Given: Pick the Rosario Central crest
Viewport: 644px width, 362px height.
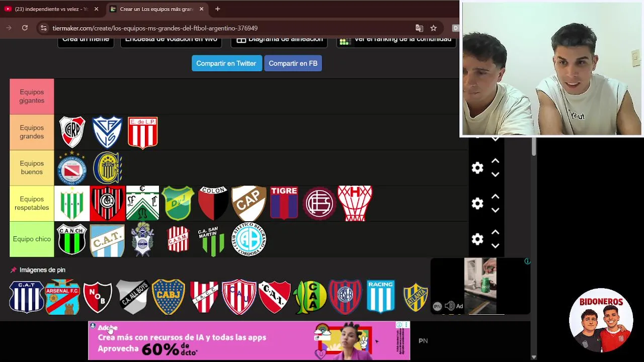Looking at the screenshot, I should click(107, 168).
